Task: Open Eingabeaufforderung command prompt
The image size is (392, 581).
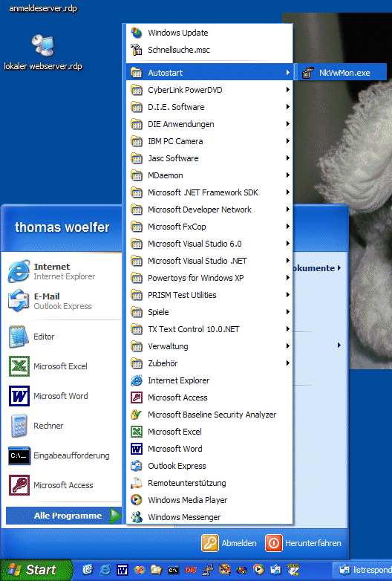Action: tap(63, 455)
